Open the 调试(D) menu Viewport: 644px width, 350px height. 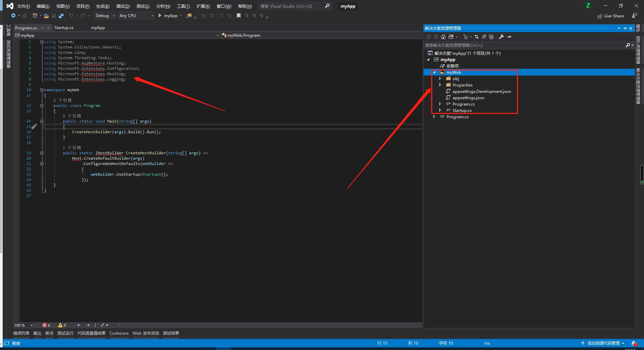click(123, 6)
